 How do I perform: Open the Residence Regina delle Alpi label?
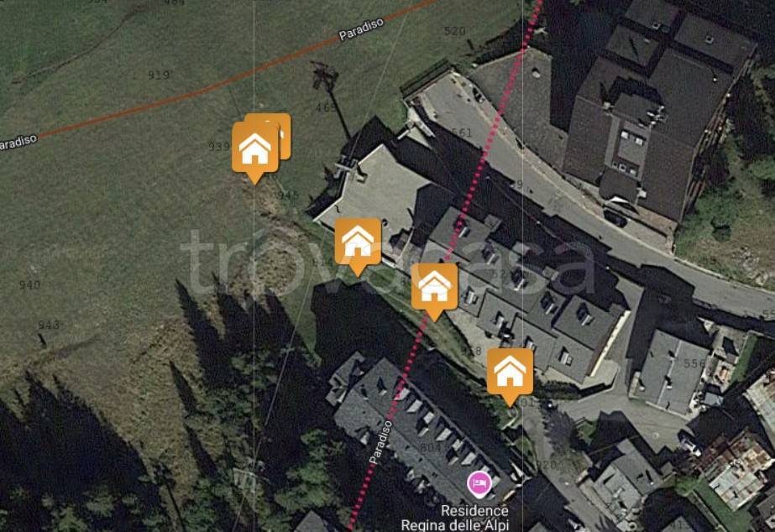click(x=455, y=518)
